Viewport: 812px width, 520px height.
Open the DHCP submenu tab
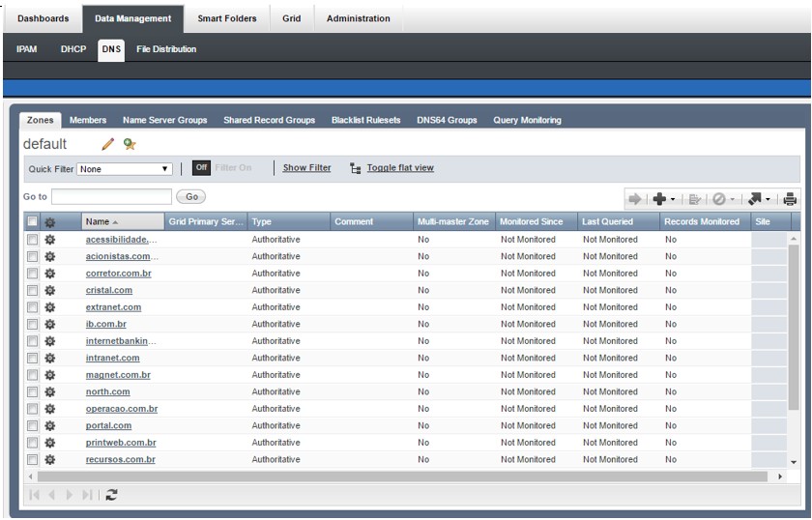73,49
